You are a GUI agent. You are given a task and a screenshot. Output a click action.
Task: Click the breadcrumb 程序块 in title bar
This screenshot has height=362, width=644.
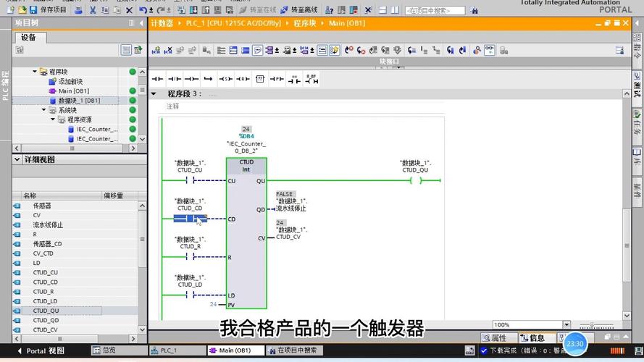pos(305,23)
